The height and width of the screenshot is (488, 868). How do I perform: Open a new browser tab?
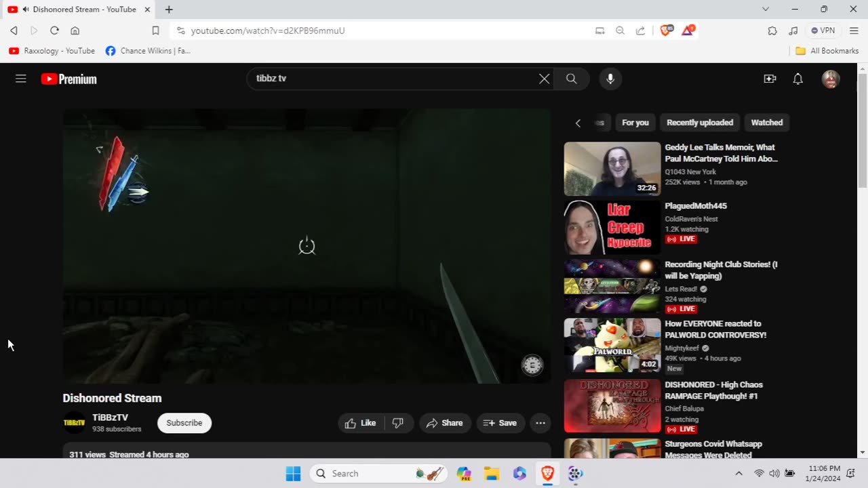[169, 9]
